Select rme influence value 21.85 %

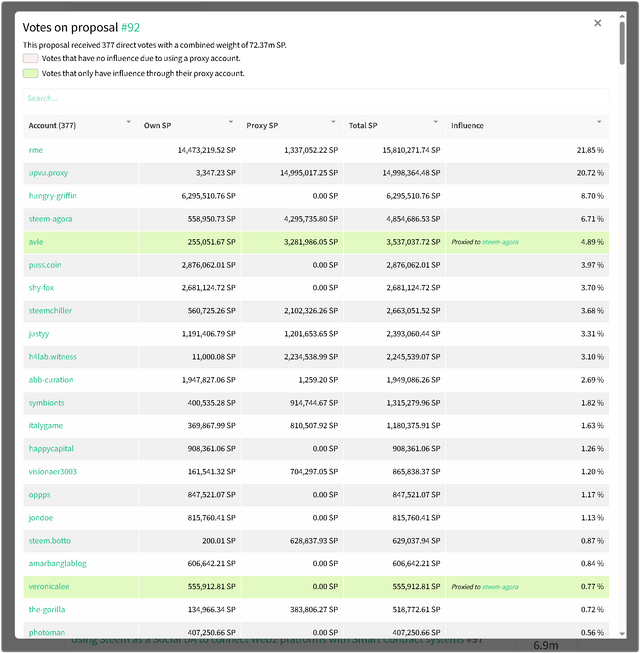tap(590, 150)
